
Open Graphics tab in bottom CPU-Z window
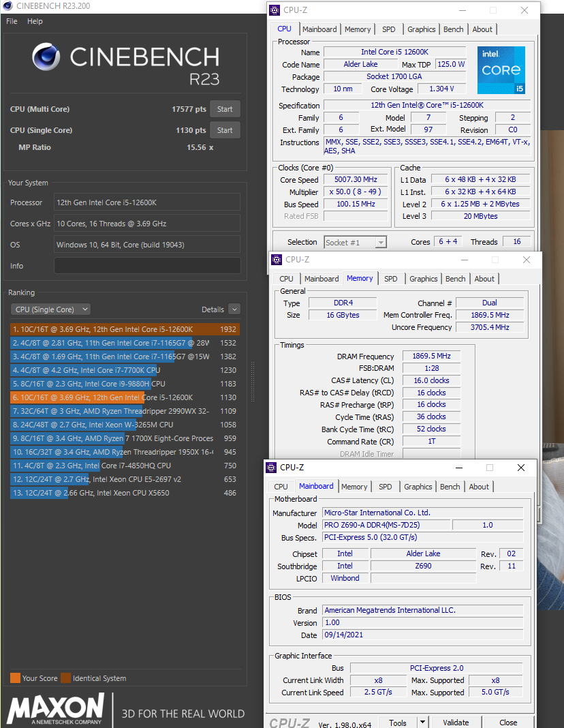[x=418, y=487]
